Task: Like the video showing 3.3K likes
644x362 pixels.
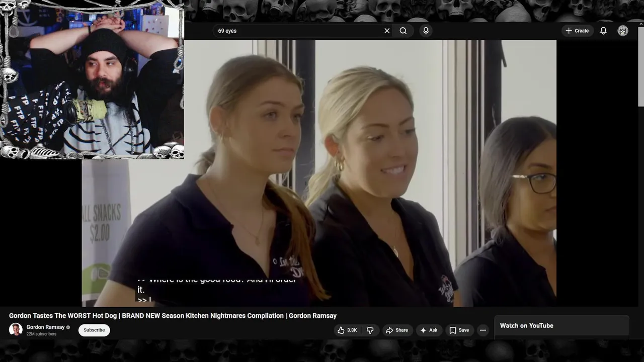Action: coord(347,330)
